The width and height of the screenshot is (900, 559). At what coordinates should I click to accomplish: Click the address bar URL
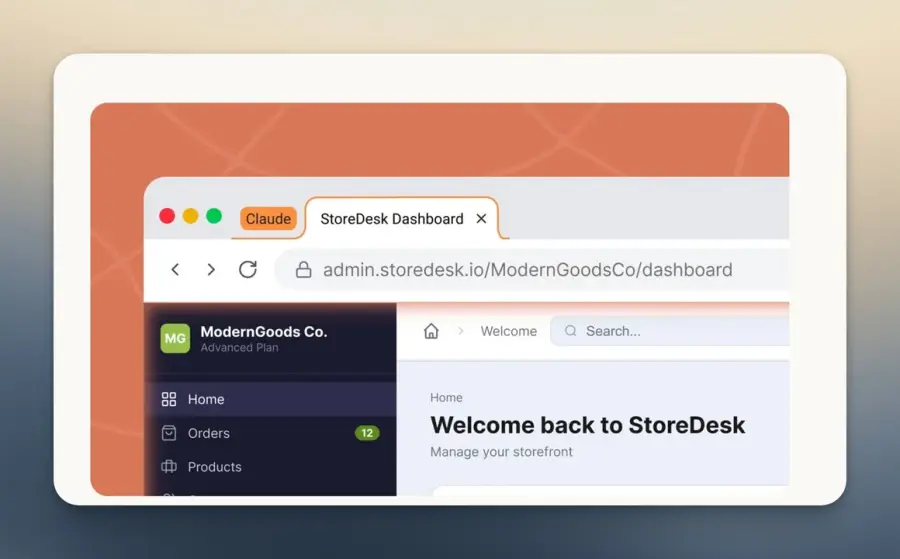527,270
